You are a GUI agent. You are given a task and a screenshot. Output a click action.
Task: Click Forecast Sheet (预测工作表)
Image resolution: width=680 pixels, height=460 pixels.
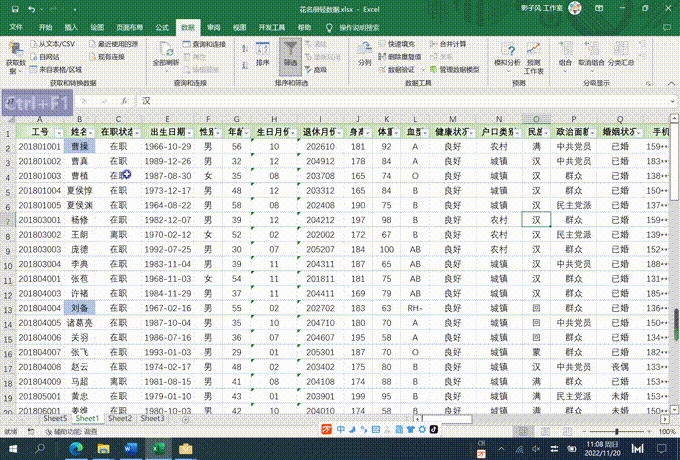(x=533, y=58)
